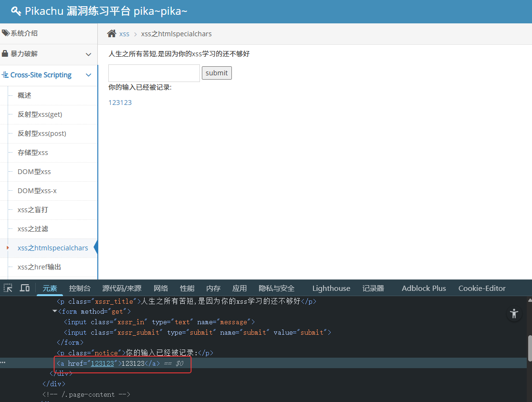Open the 元素 tab in DevTools

pyautogui.click(x=50, y=289)
